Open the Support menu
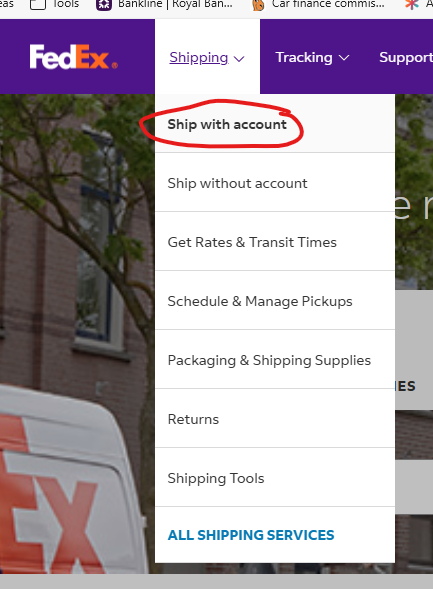The height and width of the screenshot is (589, 433). [406, 57]
